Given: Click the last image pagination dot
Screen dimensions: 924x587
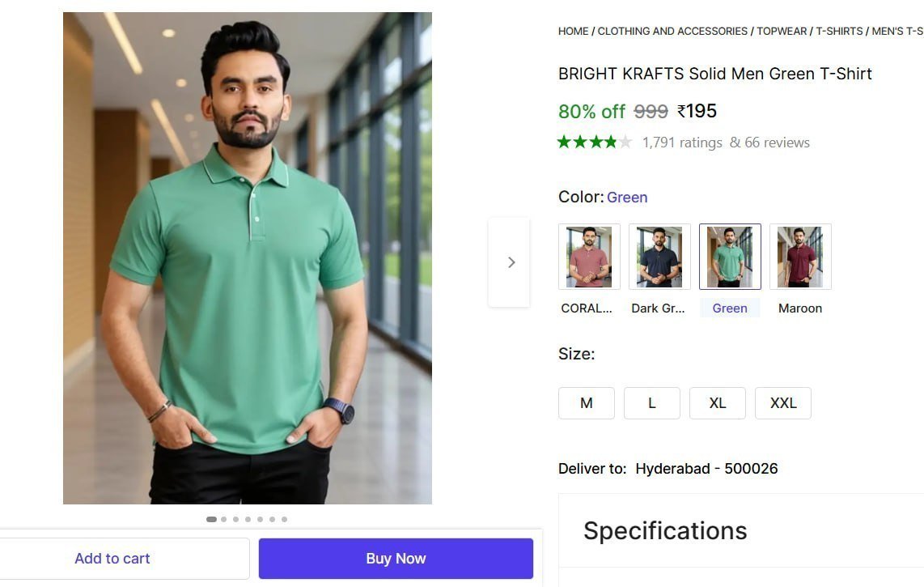Looking at the screenshot, I should click(284, 519).
